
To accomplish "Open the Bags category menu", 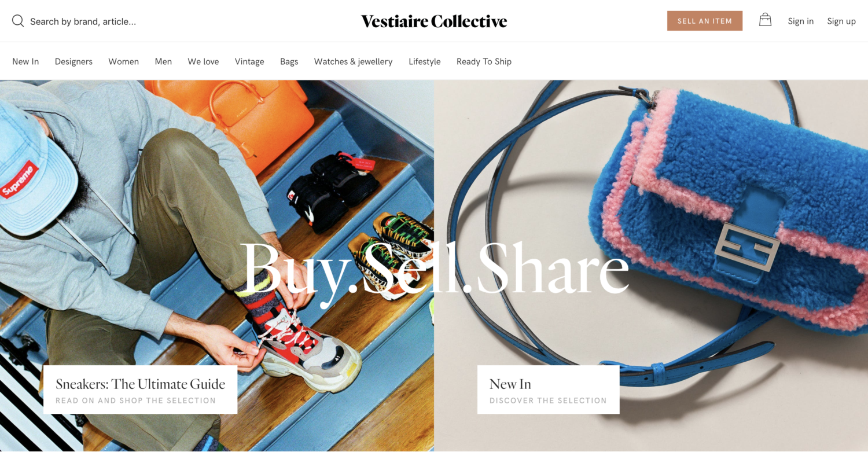I will click(289, 61).
